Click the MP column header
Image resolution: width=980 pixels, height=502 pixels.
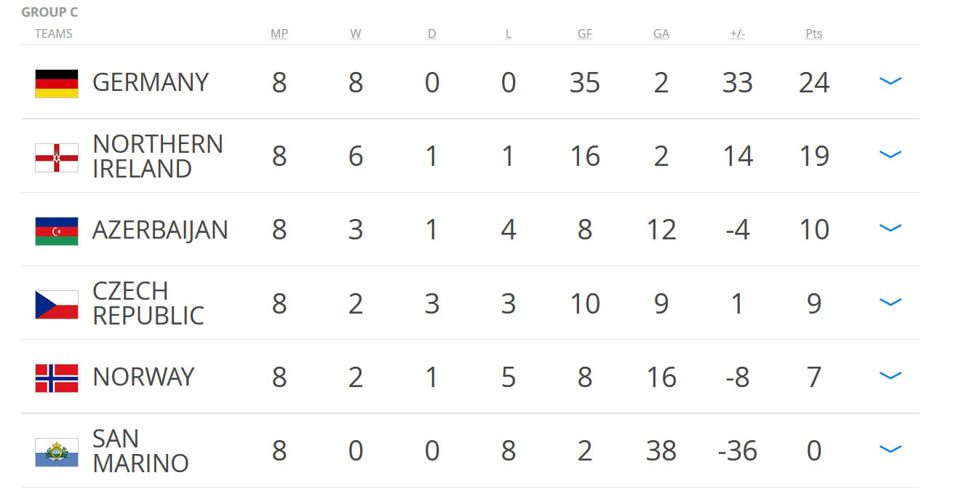(279, 33)
